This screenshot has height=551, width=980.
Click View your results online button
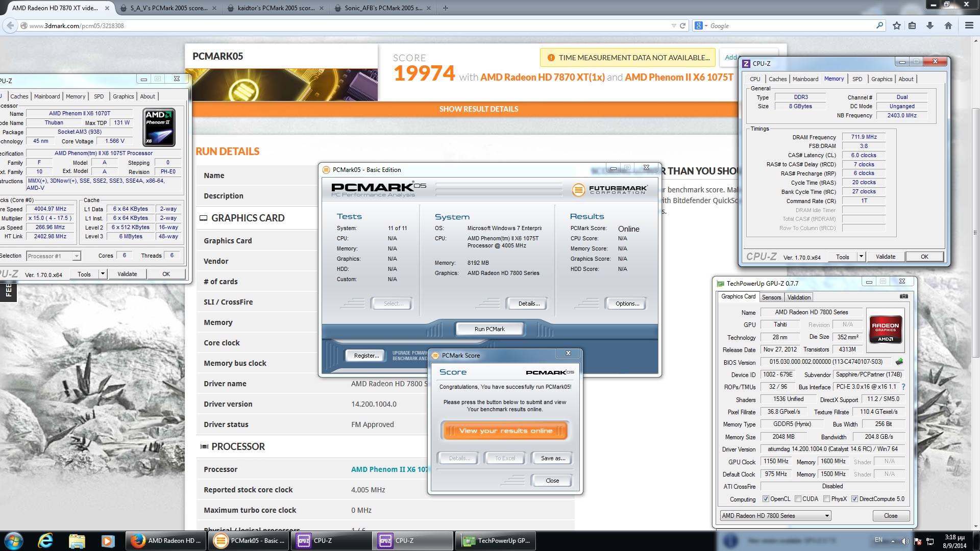[x=505, y=431]
